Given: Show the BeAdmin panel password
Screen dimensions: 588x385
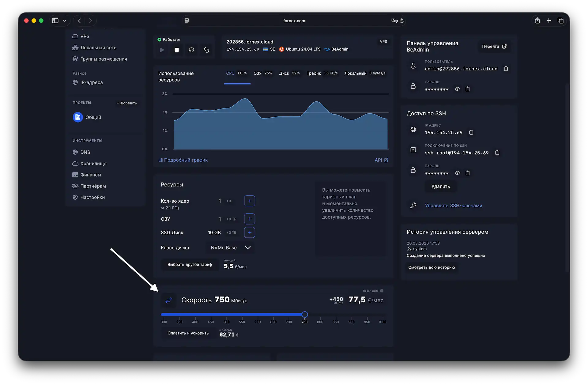Looking at the screenshot, I should [457, 89].
